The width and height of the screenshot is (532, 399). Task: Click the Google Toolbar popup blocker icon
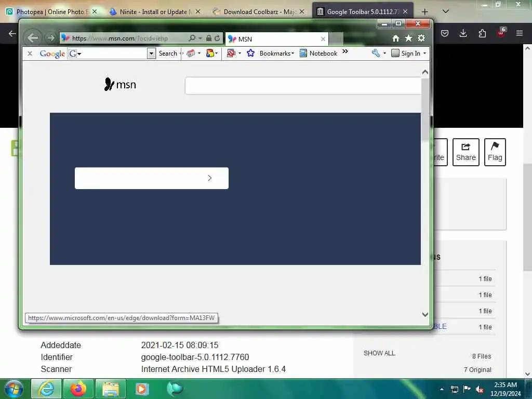coord(231,54)
